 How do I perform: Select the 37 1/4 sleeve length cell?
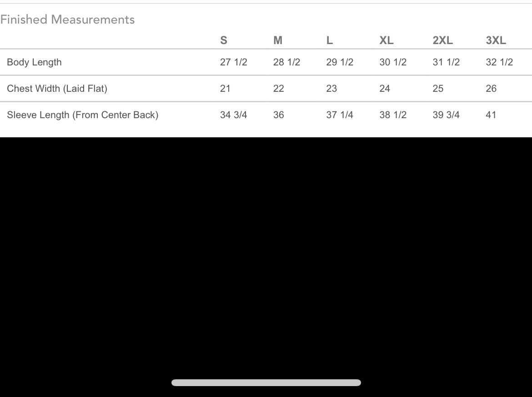point(340,115)
